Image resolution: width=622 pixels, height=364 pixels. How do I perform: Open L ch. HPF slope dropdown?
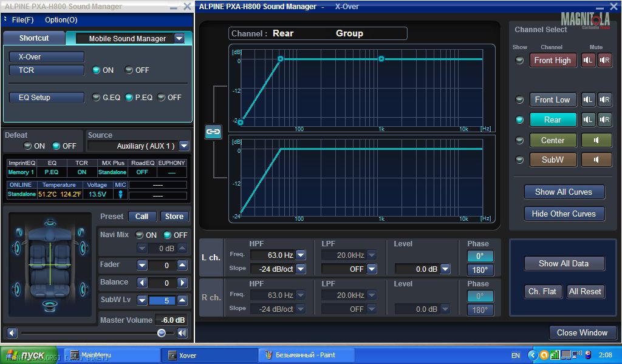coord(301,269)
